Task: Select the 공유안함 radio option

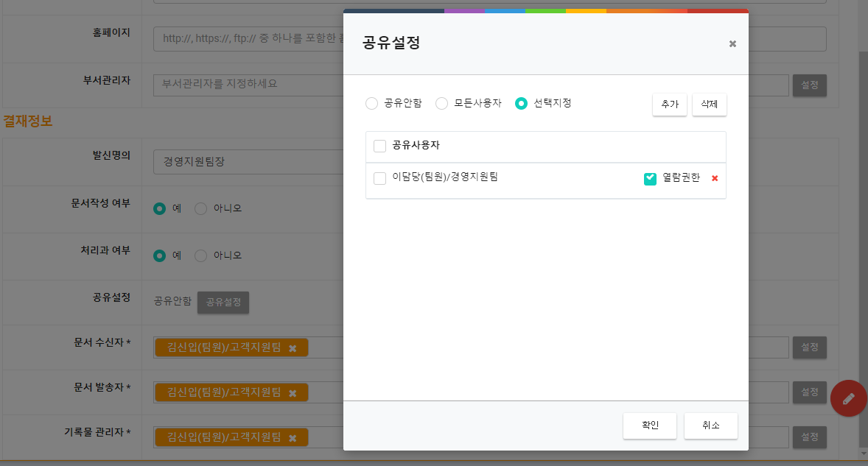Action: (x=372, y=104)
